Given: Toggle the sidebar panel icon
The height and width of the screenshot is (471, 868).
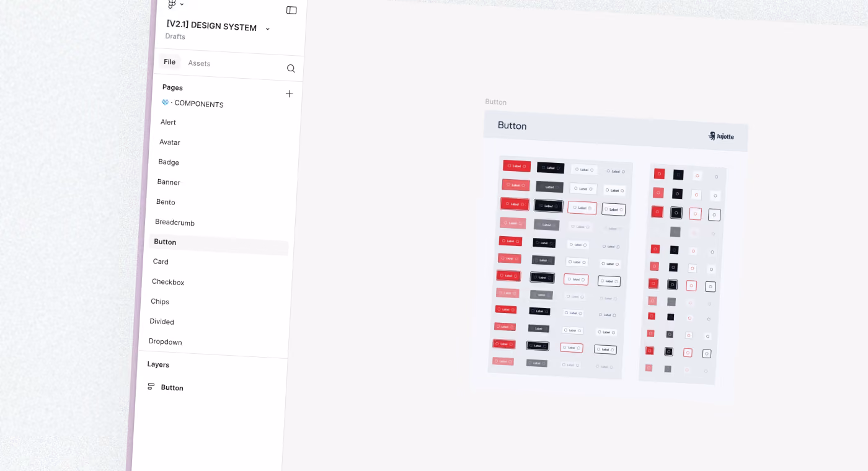Looking at the screenshot, I should click(291, 10).
